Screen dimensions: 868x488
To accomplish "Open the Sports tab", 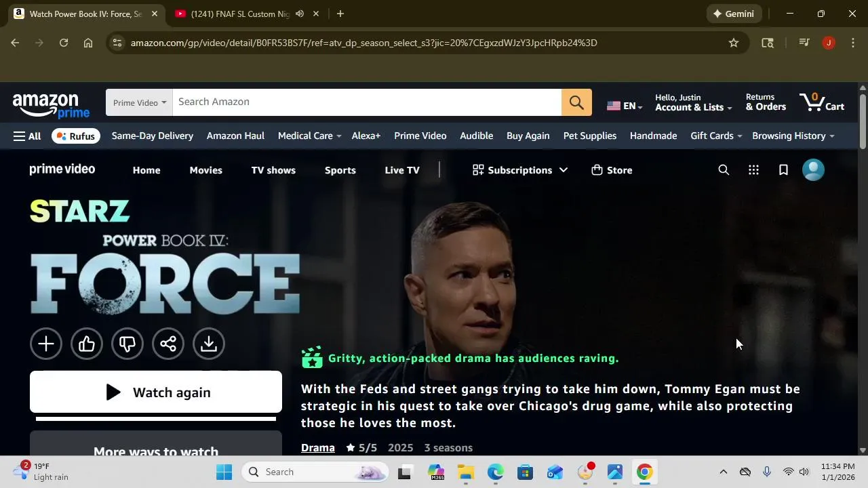I will (340, 170).
